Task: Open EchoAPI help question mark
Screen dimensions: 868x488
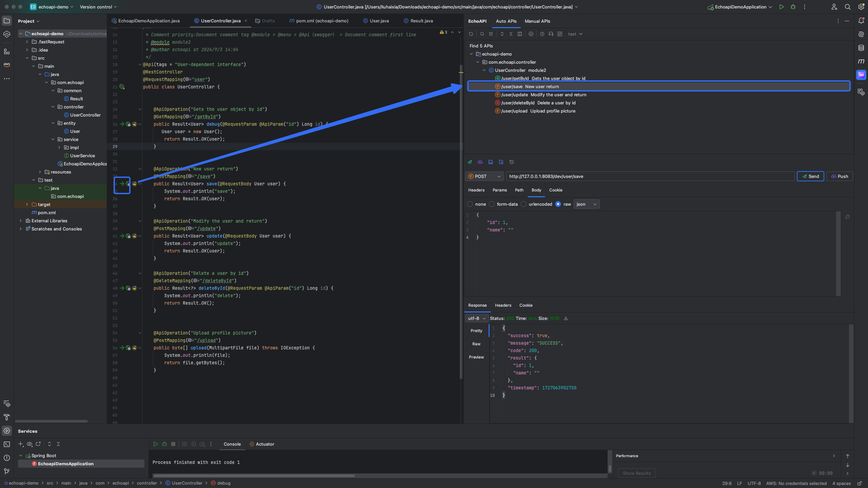Action: click(x=542, y=34)
